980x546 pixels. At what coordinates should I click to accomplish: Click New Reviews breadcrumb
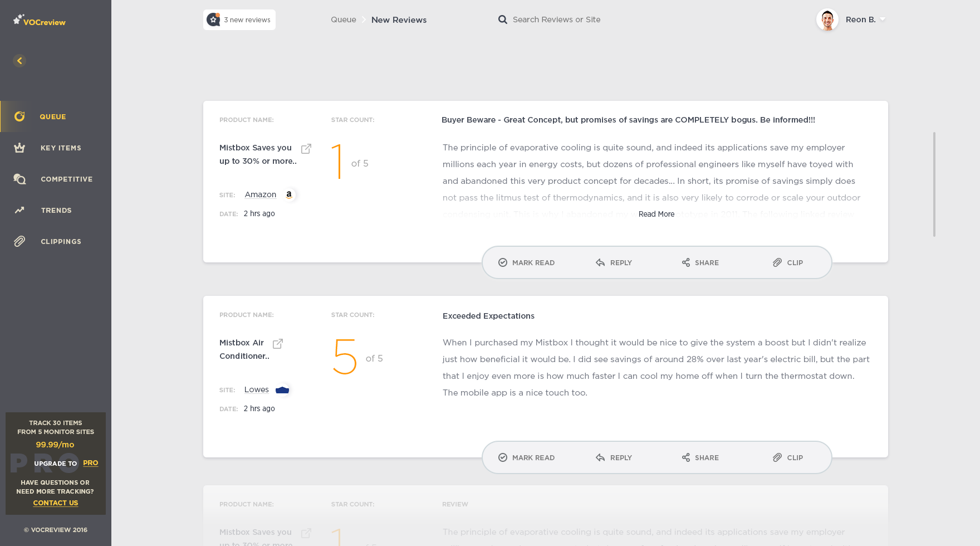point(399,19)
